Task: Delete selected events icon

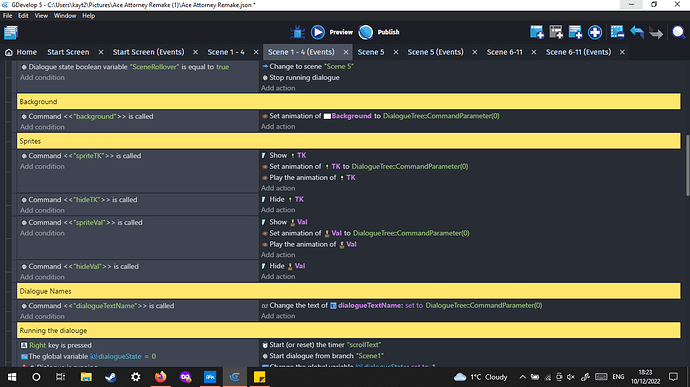Action: click(x=617, y=32)
